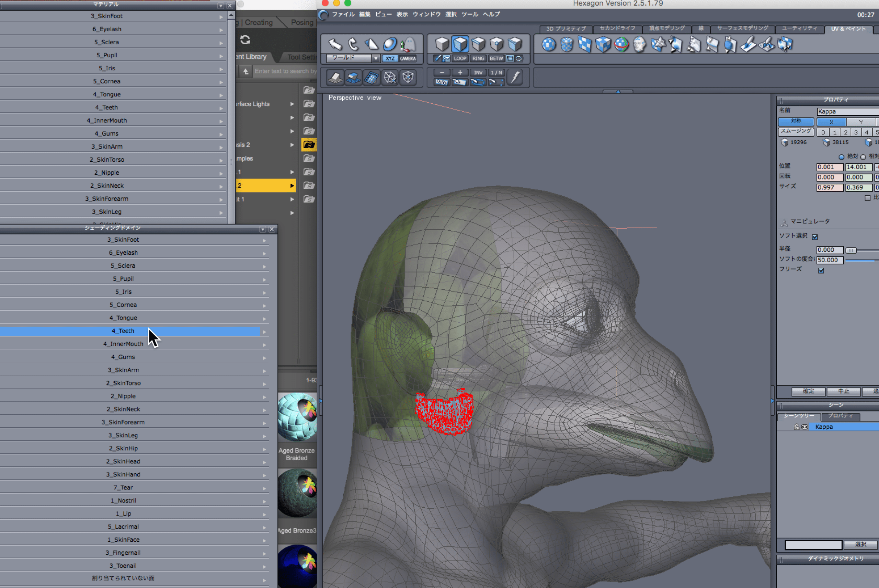
Task: Select the 絶対 radio button
Action: coord(841,157)
